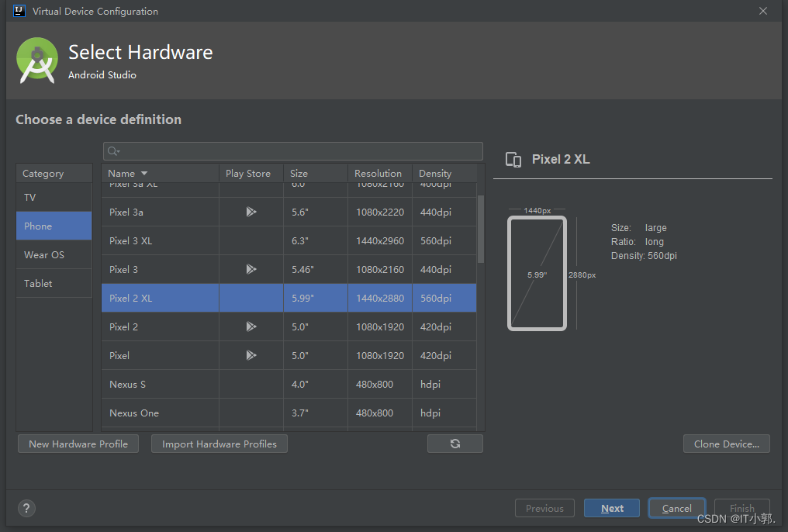
Task: Select the TV category
Action: tap(54, 198)
